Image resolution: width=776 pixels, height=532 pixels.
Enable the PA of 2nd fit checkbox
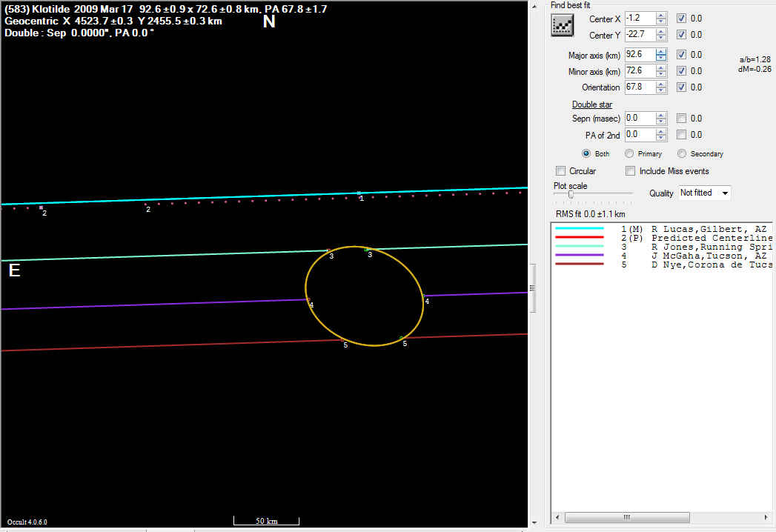pos(681,135)
